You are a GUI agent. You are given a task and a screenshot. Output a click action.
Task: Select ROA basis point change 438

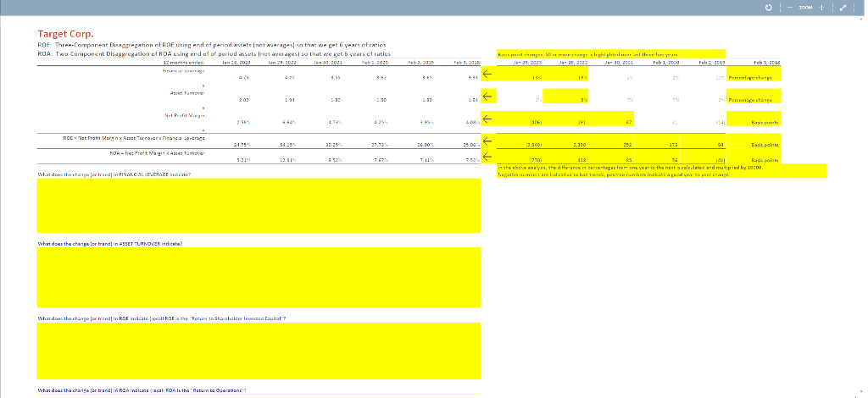[x=583, y=160]
